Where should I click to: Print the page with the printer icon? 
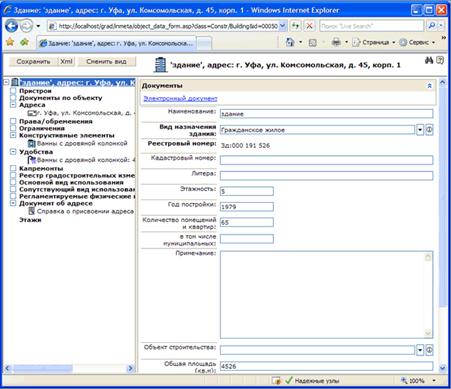click(x=336, y=42)
